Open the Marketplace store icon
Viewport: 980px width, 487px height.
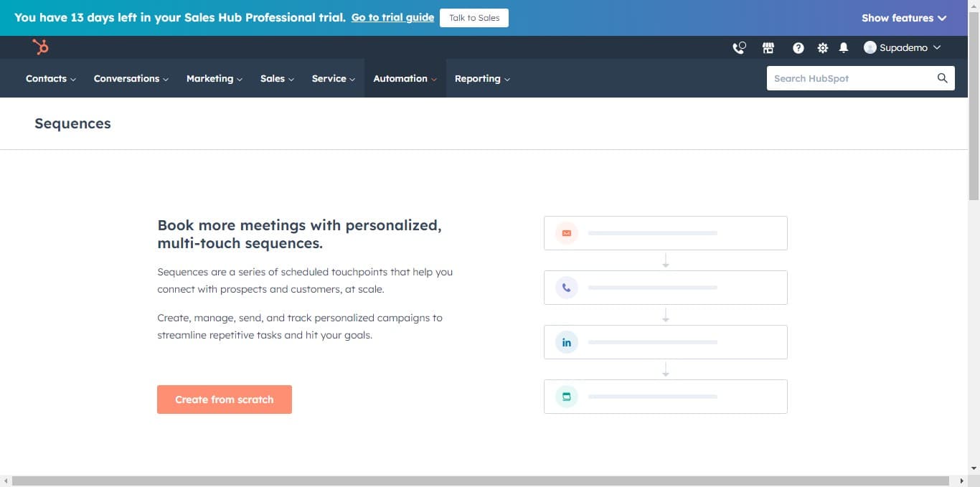coord(768,48)
